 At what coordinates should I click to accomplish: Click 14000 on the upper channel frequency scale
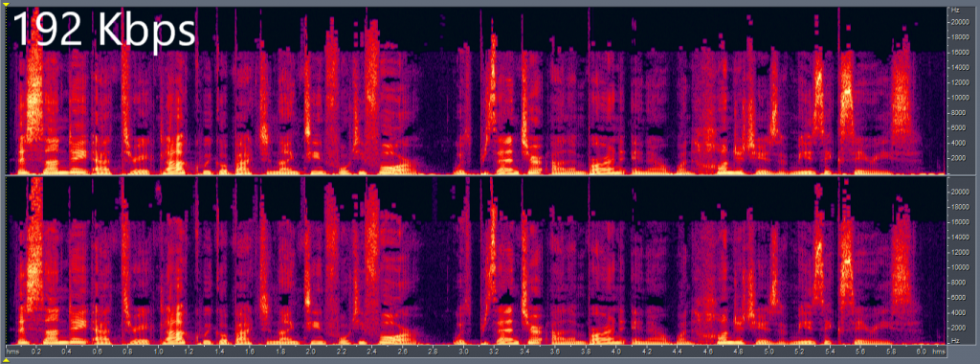click(959, 68)
